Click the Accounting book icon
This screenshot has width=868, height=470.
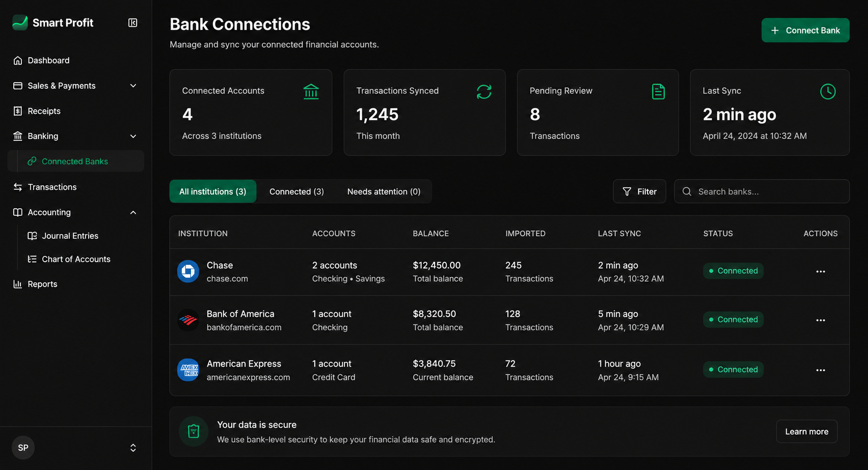click(18, 212)
